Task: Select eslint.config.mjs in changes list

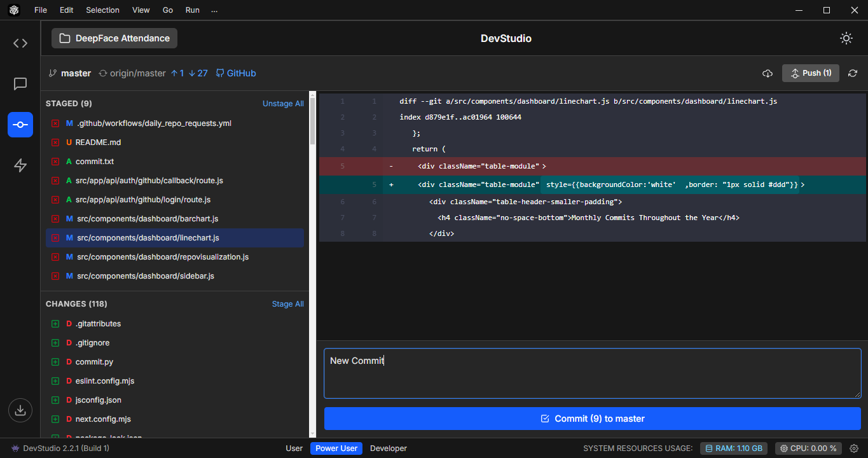Action: (x=175, y=381)
